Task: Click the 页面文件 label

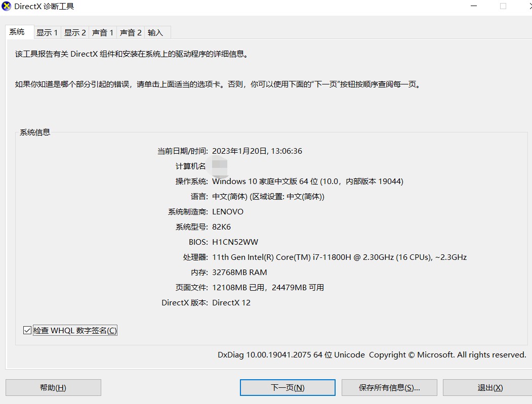Action: point(192,287)
